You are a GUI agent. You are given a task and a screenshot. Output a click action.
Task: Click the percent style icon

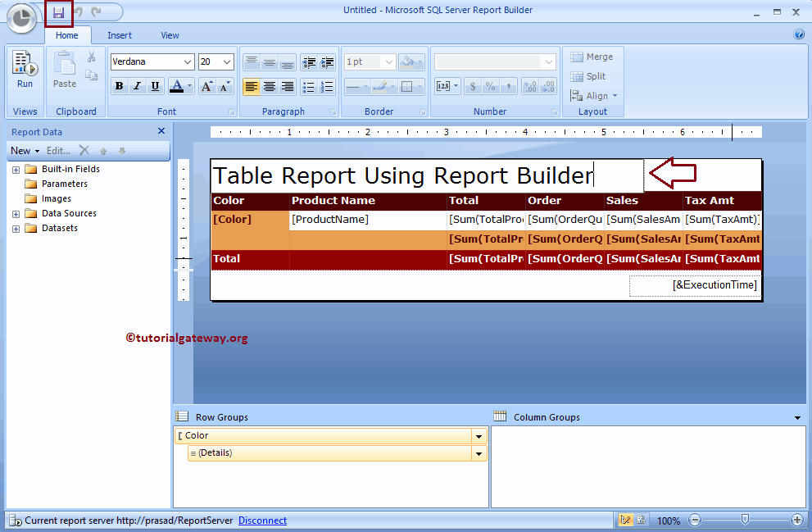click(490, 85)
